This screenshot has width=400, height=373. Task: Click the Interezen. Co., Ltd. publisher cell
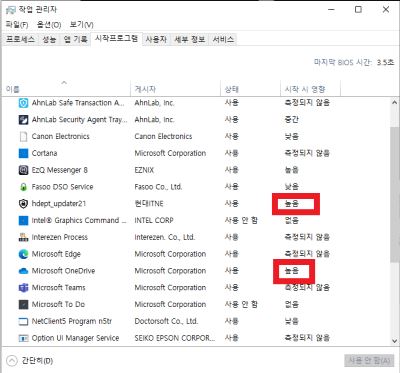pos(165,237)
